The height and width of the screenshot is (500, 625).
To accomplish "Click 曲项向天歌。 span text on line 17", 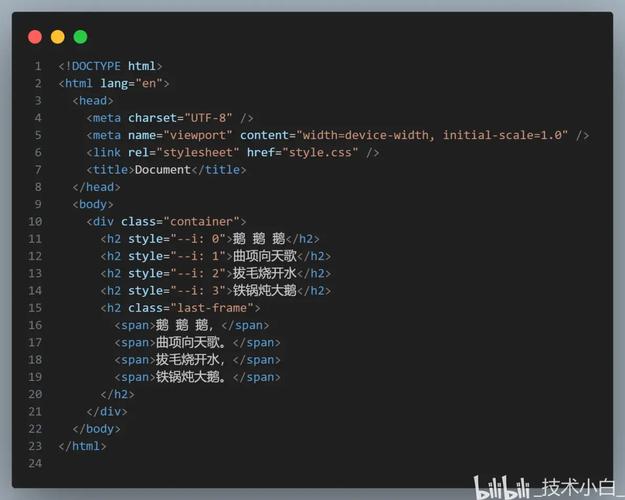I will (x=191, y=343).
